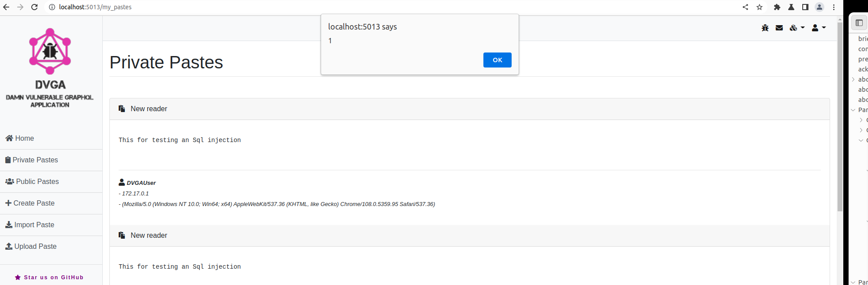Select Create Paste in sidebar
The image size is (868, 285).
tap(30, 203)
